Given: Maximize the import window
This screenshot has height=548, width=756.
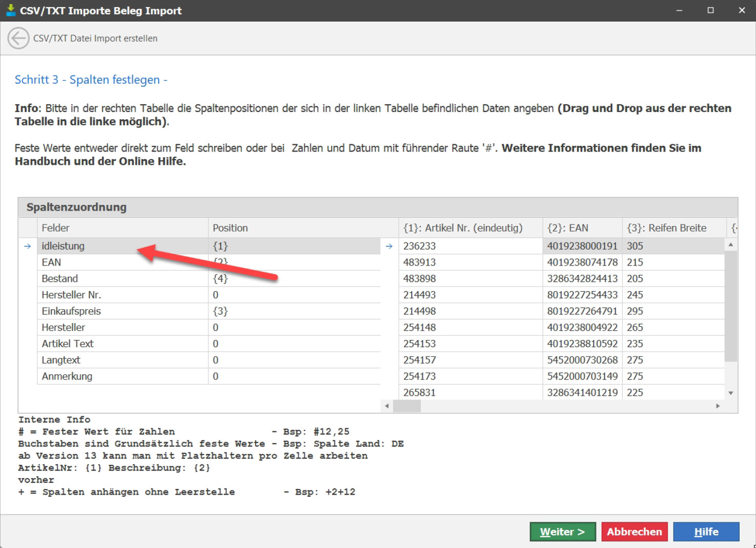Looking at the screenshot, I should 710,10.
